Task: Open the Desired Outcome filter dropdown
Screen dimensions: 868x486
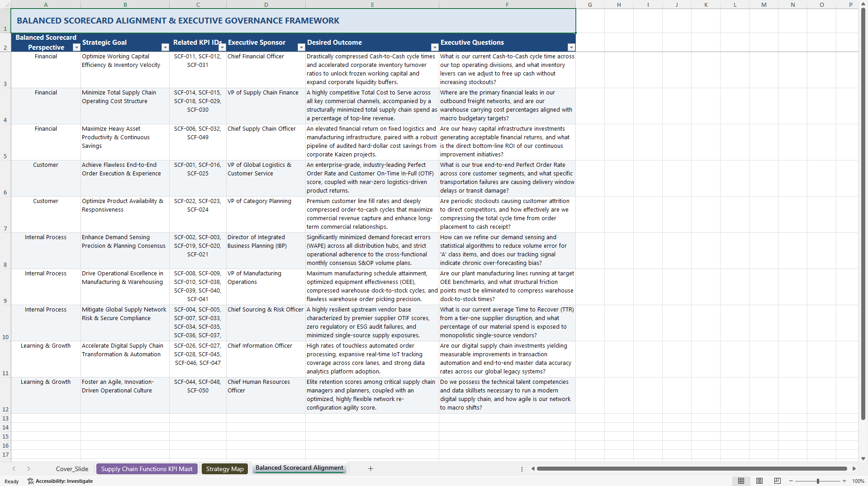Action: point(435,47)
